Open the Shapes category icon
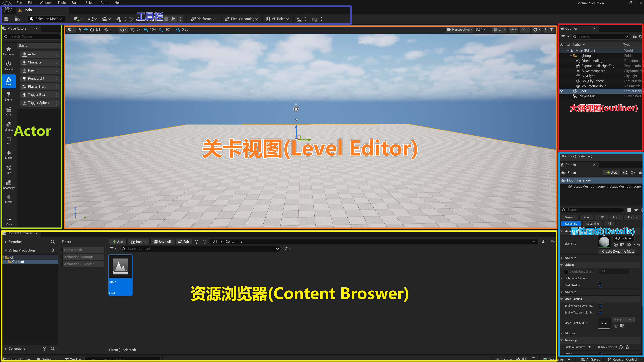 click(x=8, y=126)
